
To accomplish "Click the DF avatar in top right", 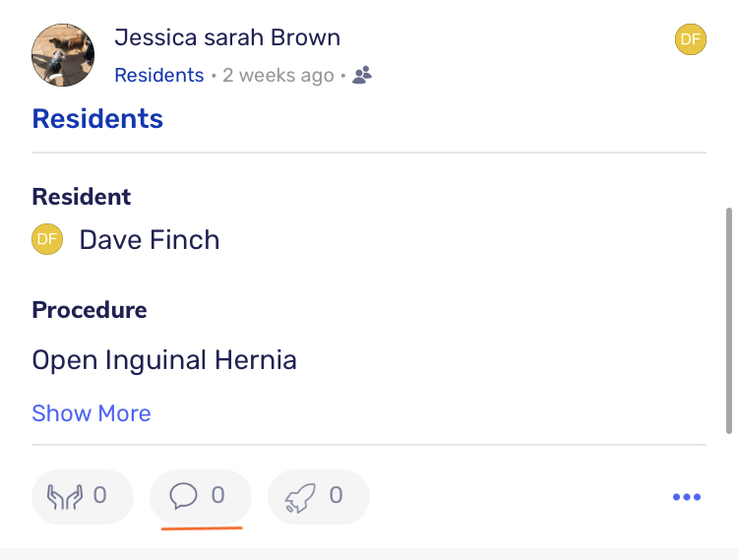I will pos(691,39).
